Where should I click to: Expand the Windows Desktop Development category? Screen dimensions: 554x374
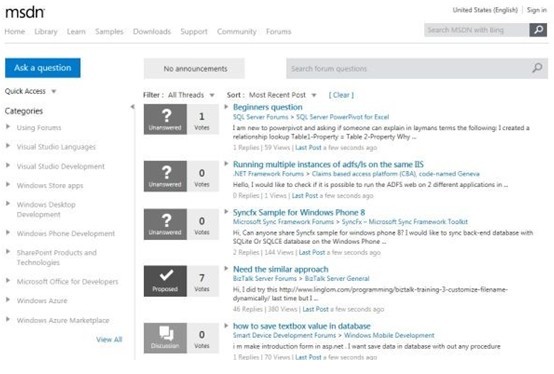8,203
